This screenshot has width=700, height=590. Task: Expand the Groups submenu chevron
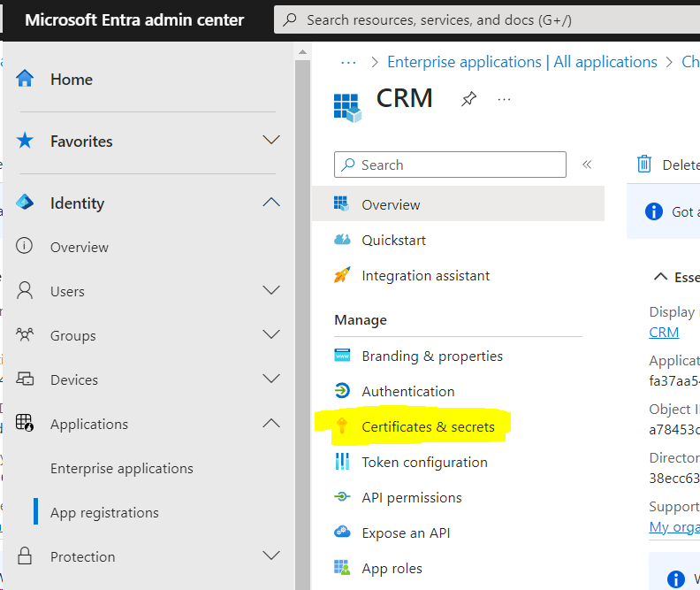click(271, 334)
